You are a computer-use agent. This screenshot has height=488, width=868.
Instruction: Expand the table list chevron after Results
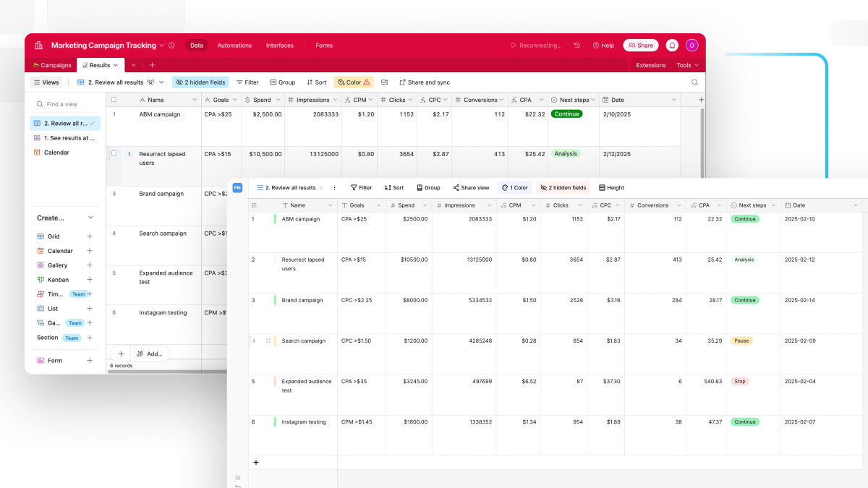pos(133,65)
